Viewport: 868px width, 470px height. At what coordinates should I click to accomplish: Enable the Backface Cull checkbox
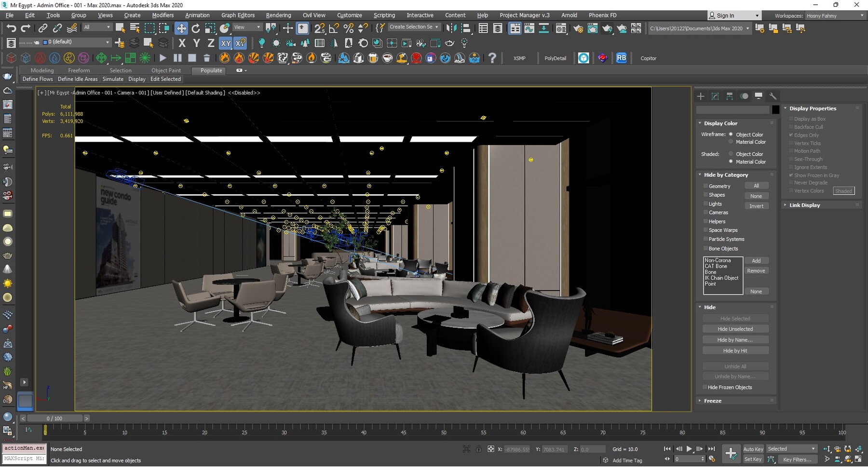pos(792,127)
